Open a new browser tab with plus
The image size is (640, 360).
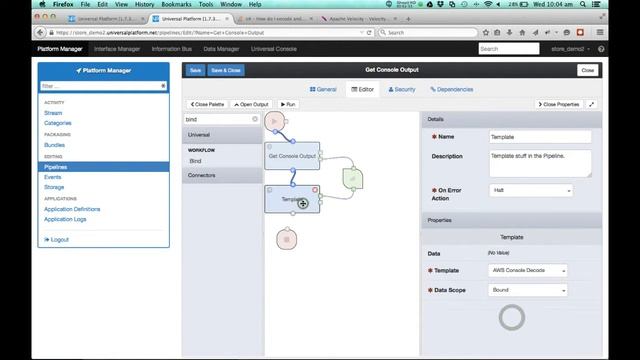408,19
